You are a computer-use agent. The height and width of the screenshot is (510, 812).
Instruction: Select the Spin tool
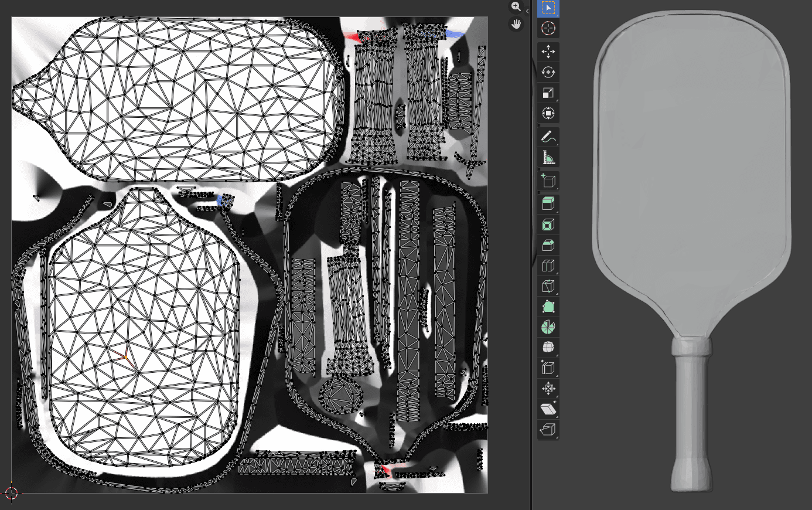pos(548,326)
